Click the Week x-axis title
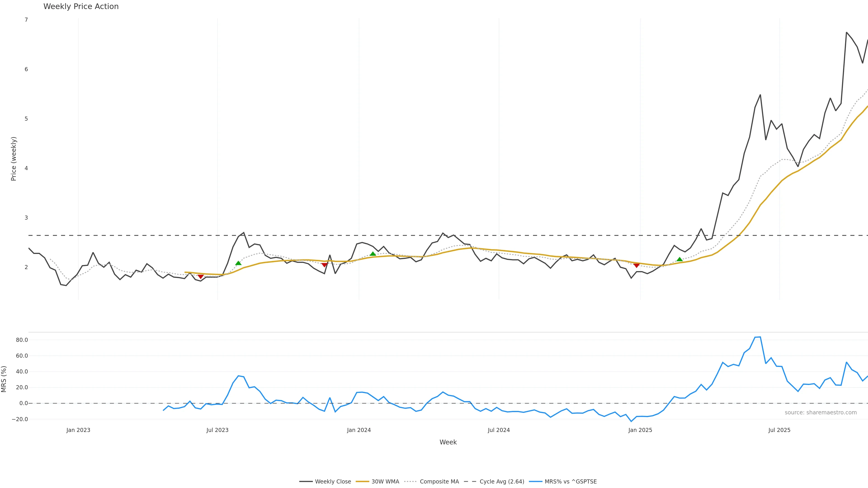The width and height of the screenshot is (868, 488). 448,442
